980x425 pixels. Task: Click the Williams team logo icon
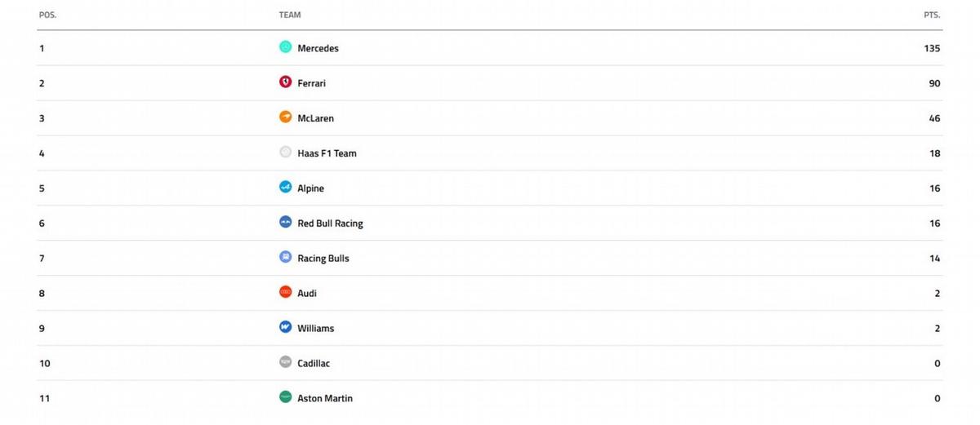285,328
